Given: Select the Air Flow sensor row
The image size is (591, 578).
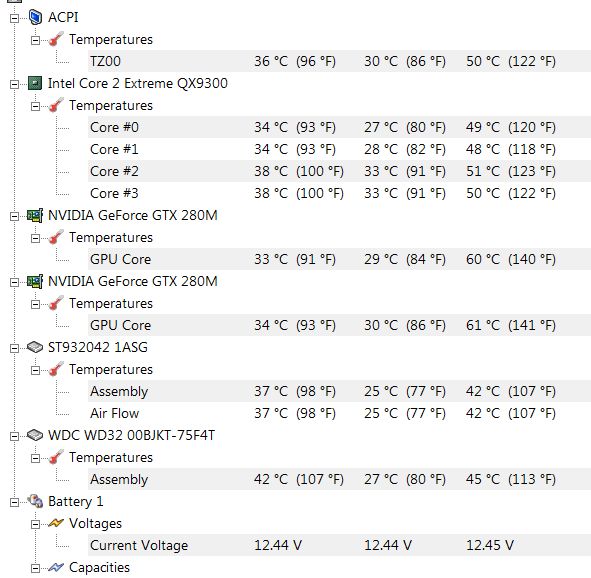Looking at the screenshot, I should point(339,413).
